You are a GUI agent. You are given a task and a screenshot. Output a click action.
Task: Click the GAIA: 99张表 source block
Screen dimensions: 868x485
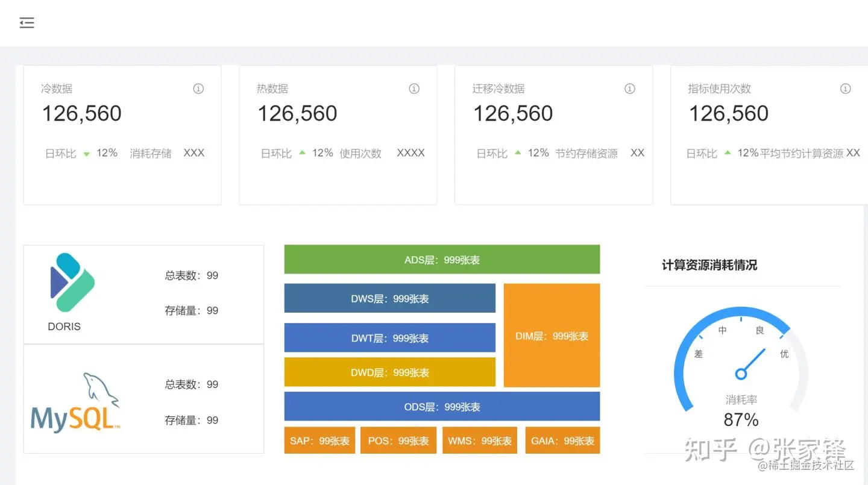562,440
